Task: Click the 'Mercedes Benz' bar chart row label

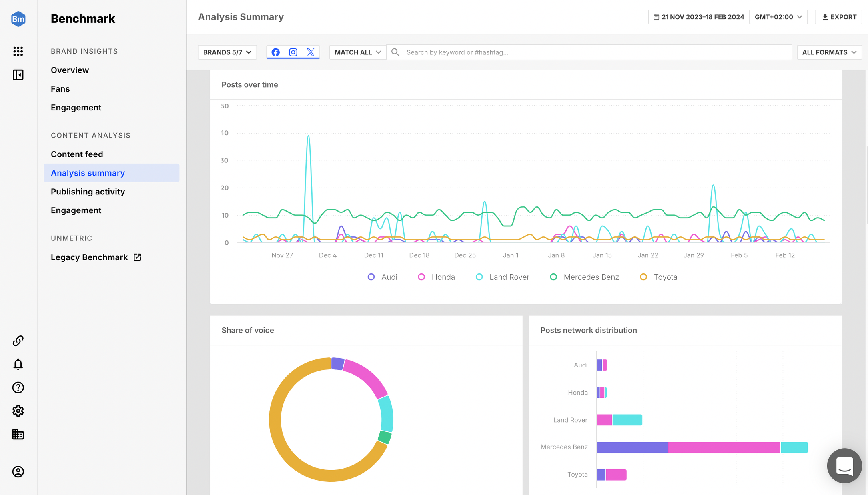Action: coord(564,447)
